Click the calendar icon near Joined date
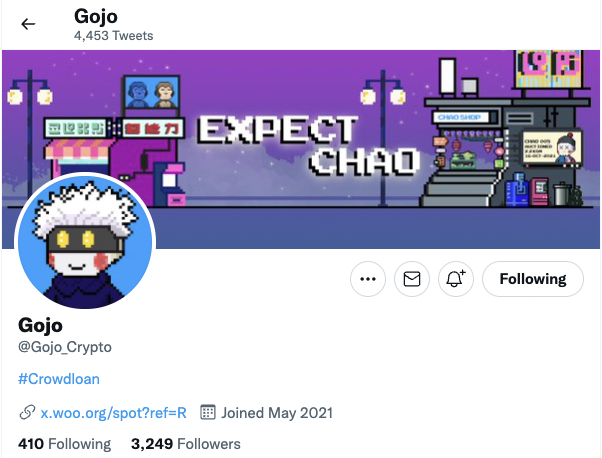Viewport: 602px width, 458px height. [208, 413]
